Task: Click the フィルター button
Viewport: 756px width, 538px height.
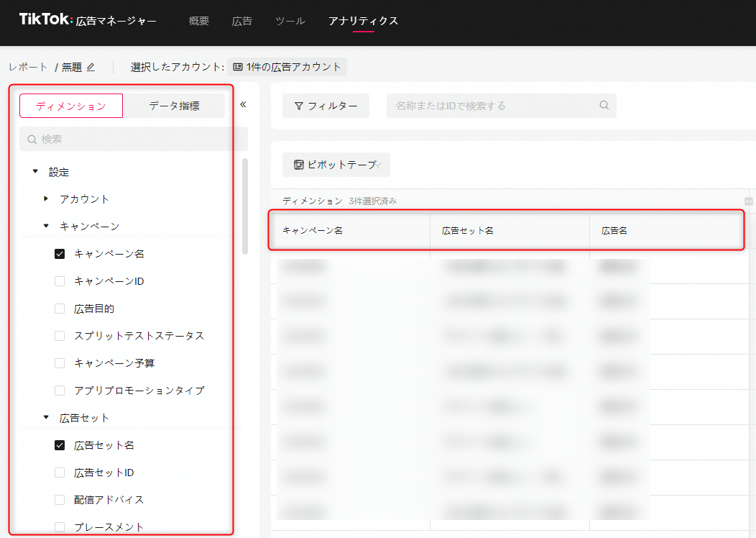Action: point(326,106)
